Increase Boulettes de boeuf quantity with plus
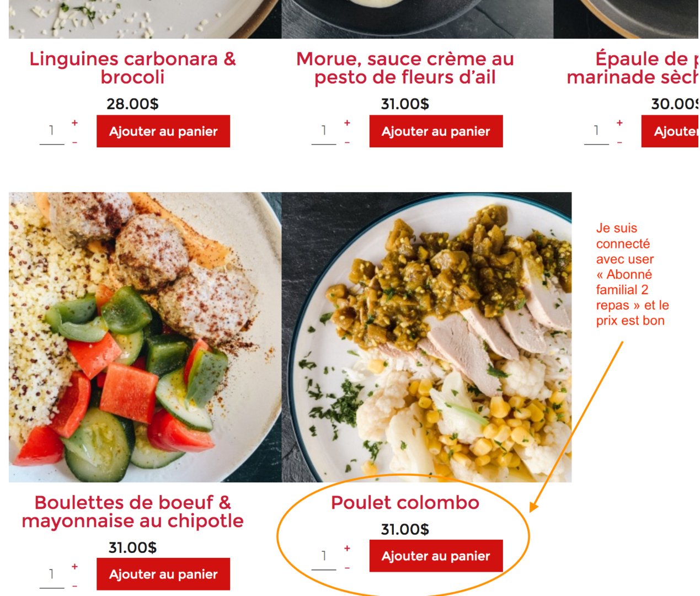Image resolution: width=700 pixels, height=596 pixels. coord(74,566)
